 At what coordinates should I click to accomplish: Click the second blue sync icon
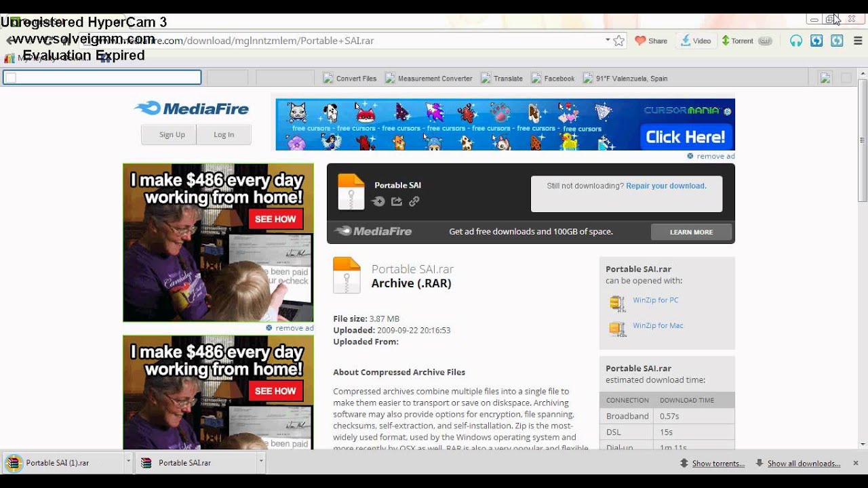click(837, 41)
